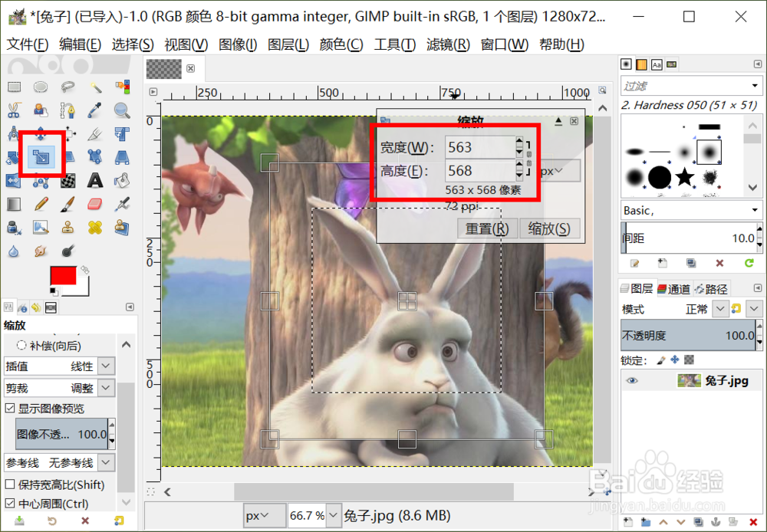Screen dimensions: 767x532
Task: Adjust the 不透明度 opacity slider
Action: pos(688,335)
